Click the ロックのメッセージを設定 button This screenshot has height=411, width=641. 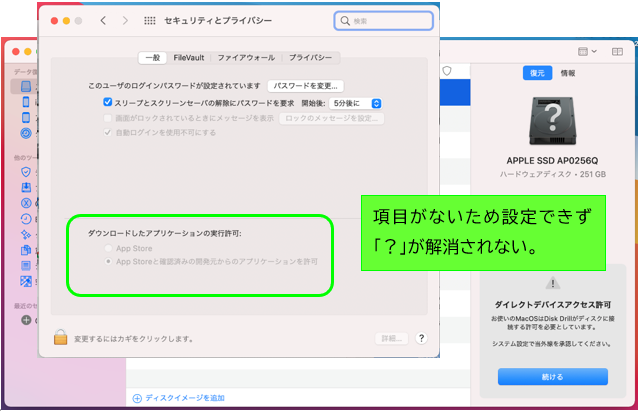[332, 118]
